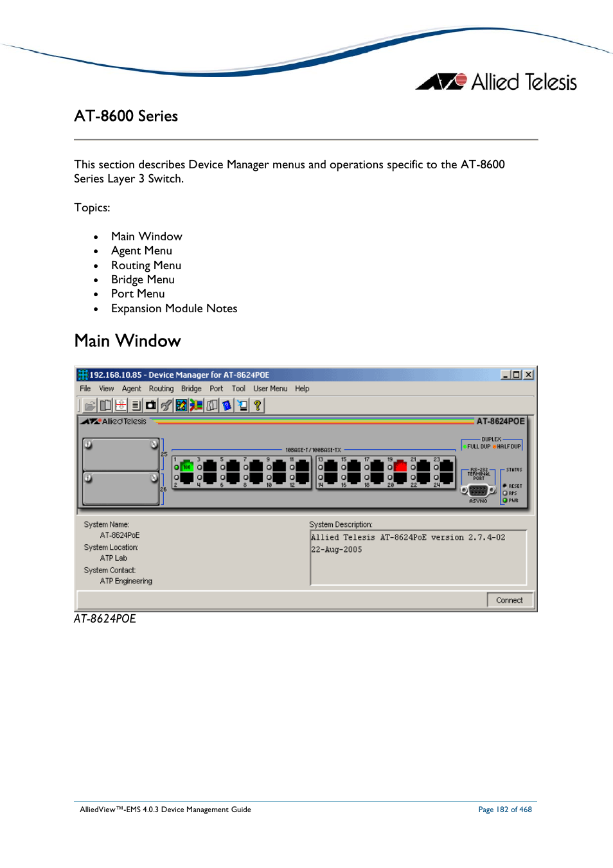The width and height of the screenshot is (613, 868).
Task: Select port 17 on the switch
Action: pos(377,466)
